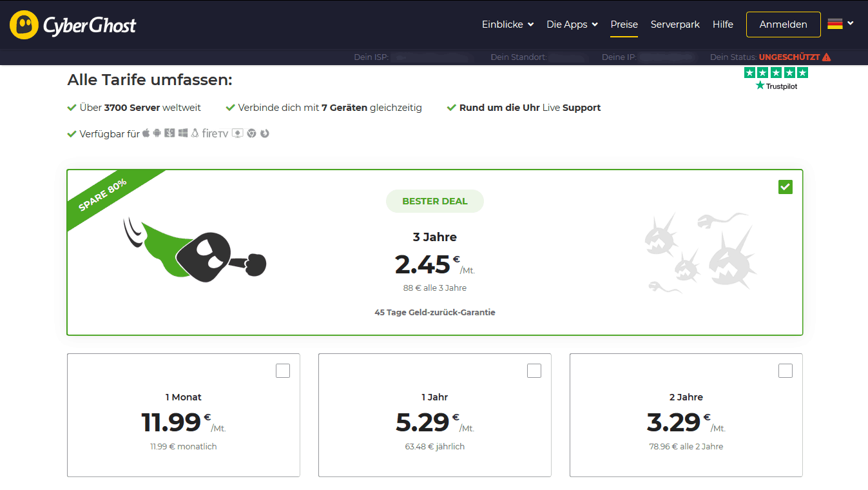Screen dimensions: 868x490
Task: Click the 2.45 € price
Action: (435, 264)
